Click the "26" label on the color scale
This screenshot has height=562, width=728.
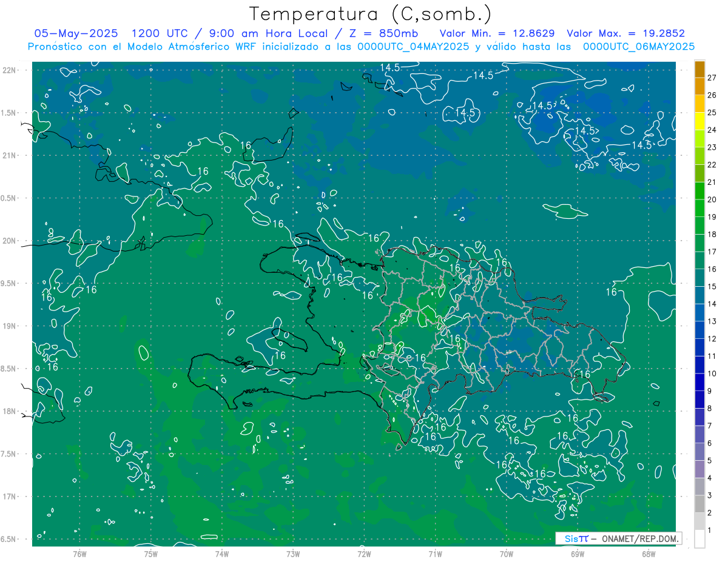(x=712, y=95)
